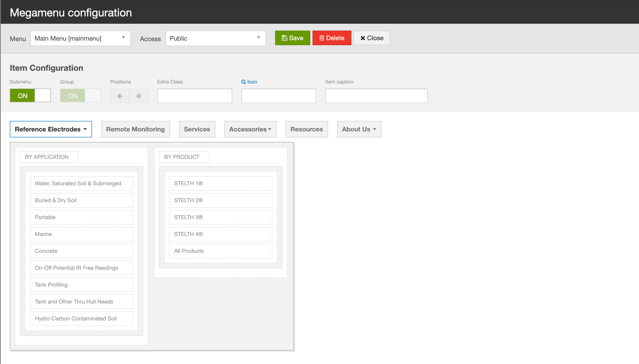639x364 pixels.
Task: Click the Item caption input field
Action: coord(376,96)
